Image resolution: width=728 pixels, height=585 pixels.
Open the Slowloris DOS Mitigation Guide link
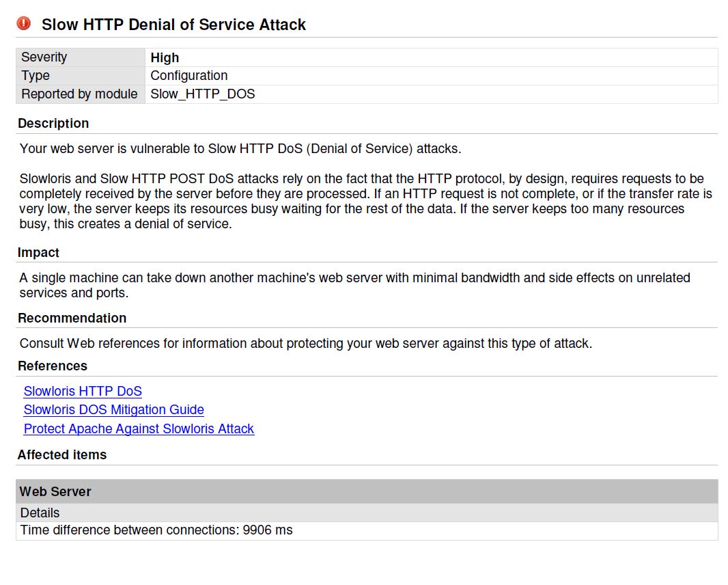click(x=113, y=409)
